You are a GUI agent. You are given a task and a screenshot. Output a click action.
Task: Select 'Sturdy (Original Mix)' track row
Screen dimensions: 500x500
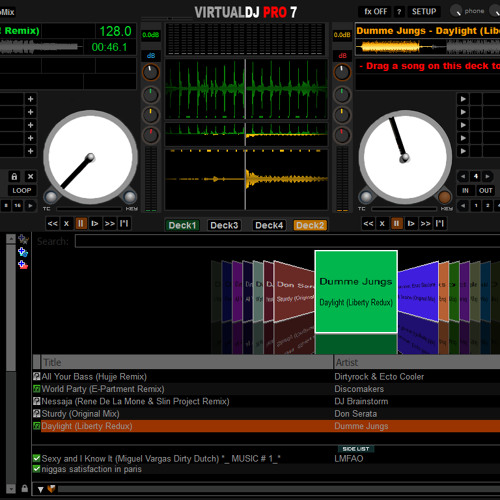point(266,414)
